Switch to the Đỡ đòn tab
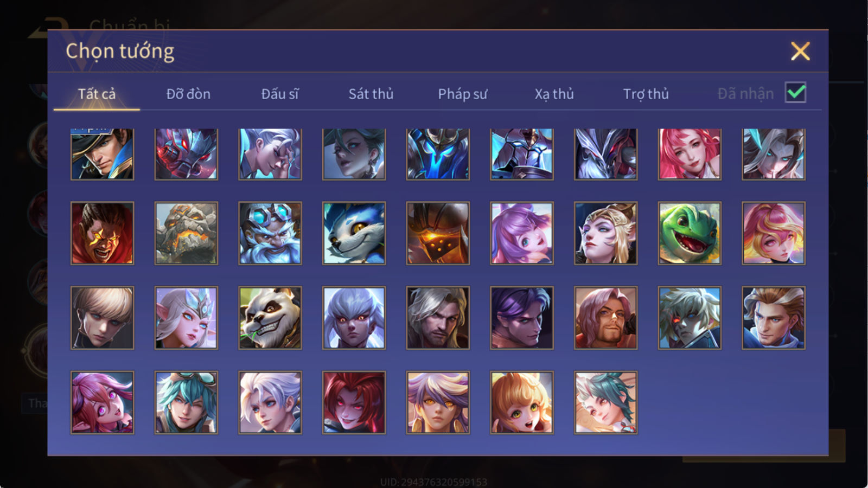Screen dimensions: 868x488 click(188, 94)
